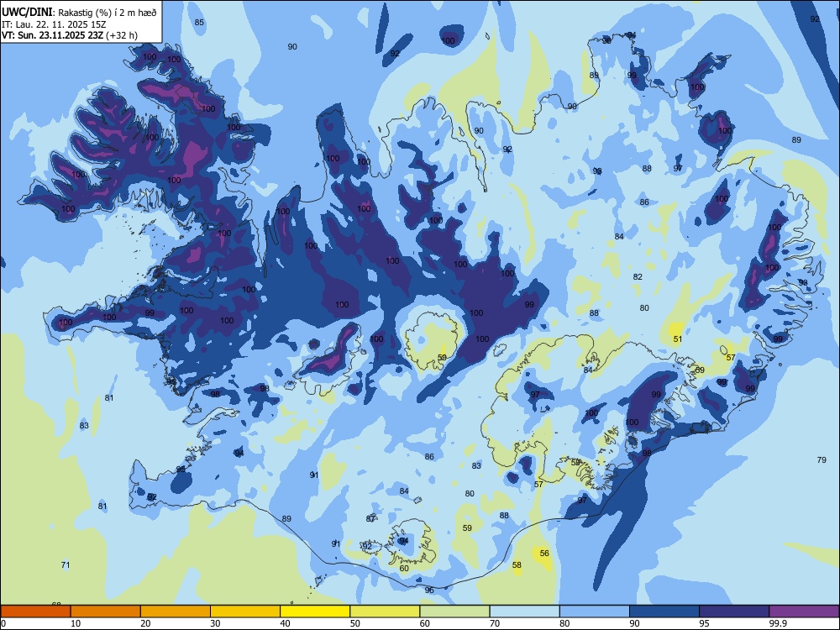Click the legend scale label '99.9'
Viewport: 840px width, 630px height.
pyautogui.click(x=778, y=623)
